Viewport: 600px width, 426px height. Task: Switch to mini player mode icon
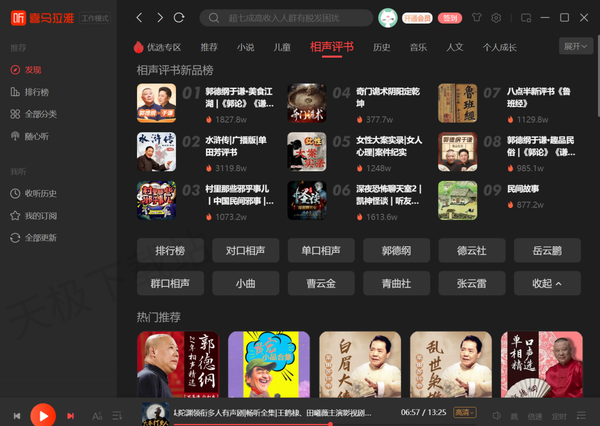tap(526, 18)
